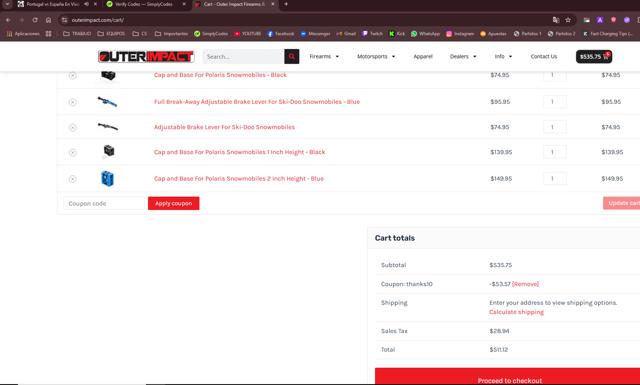
Task: Click the Apply coupon button
Action: point(173,203)
